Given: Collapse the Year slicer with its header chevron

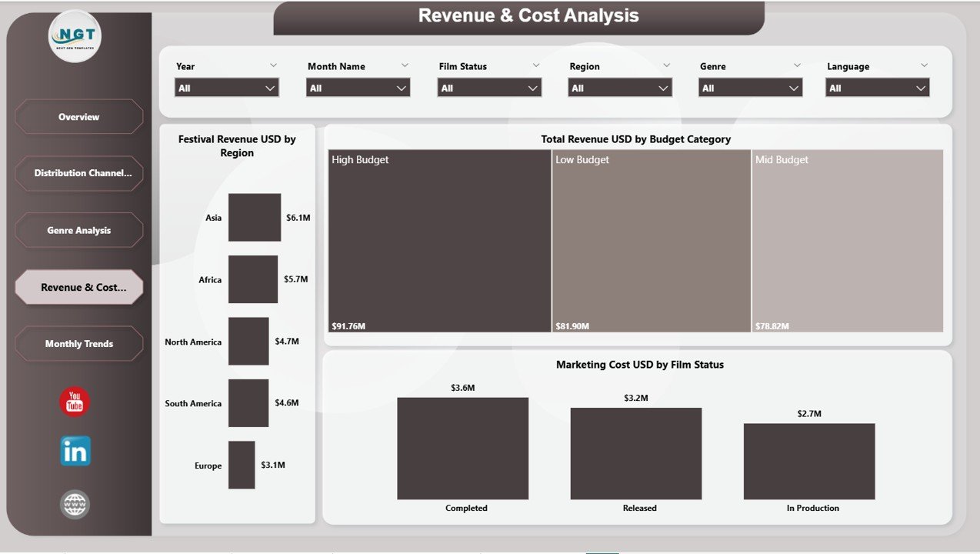Looking at the screenshot, I should pyautogui.click(x=273, y=65).
